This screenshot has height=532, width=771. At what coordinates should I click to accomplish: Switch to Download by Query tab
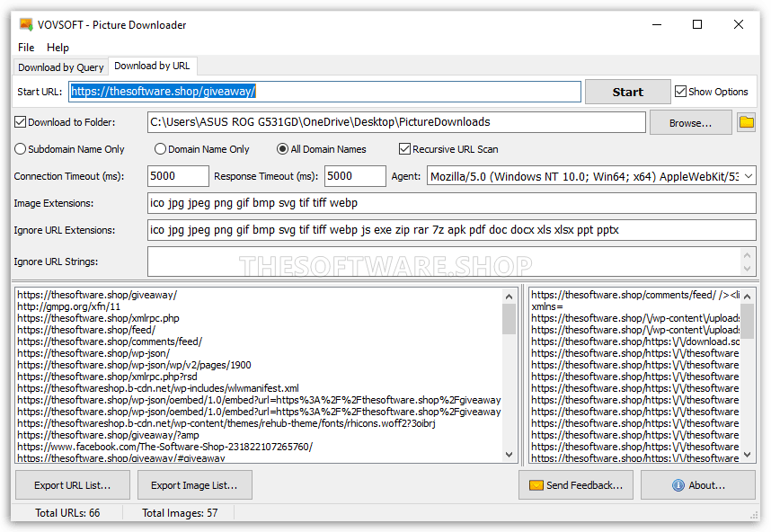61,67
